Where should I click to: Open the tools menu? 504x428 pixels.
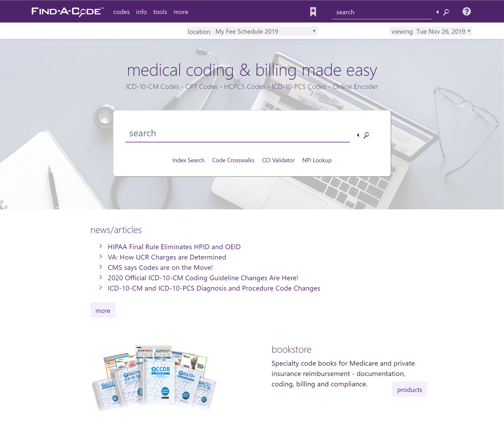pyautogui.click(x=160, y=12)
